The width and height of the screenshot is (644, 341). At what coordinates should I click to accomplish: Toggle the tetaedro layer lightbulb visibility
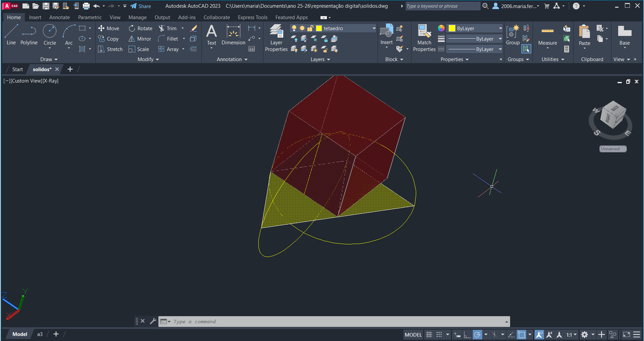294,28
